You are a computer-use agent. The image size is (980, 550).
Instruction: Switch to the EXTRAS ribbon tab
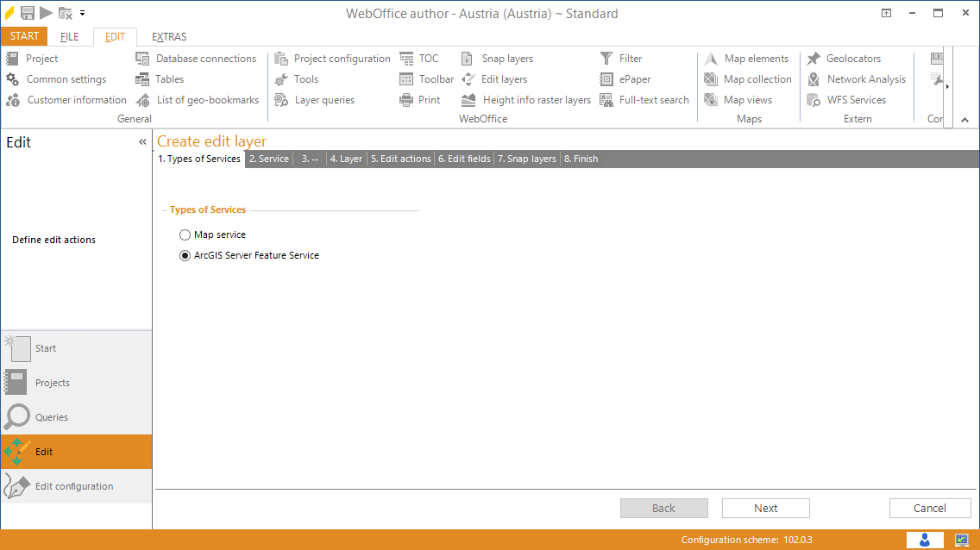tap(168, 36)
